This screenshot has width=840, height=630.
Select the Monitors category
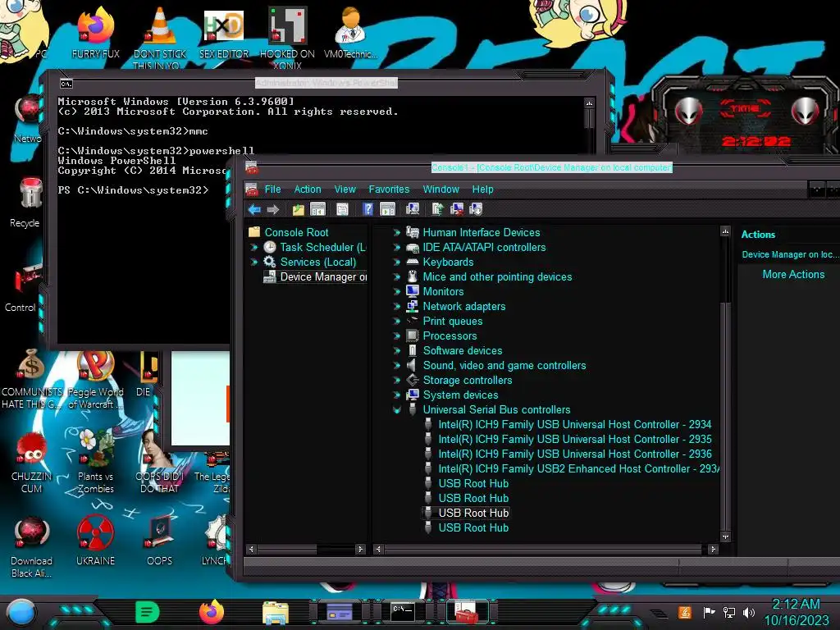[x=443, y=291]
